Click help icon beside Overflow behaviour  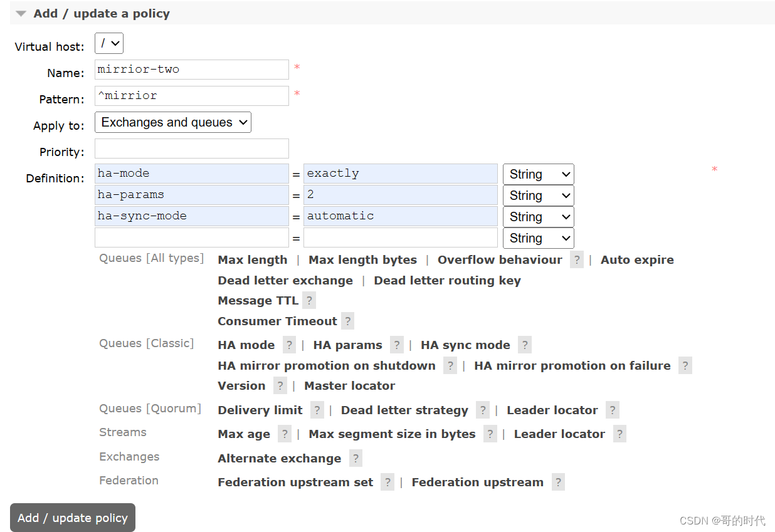[x=577, y=260]
